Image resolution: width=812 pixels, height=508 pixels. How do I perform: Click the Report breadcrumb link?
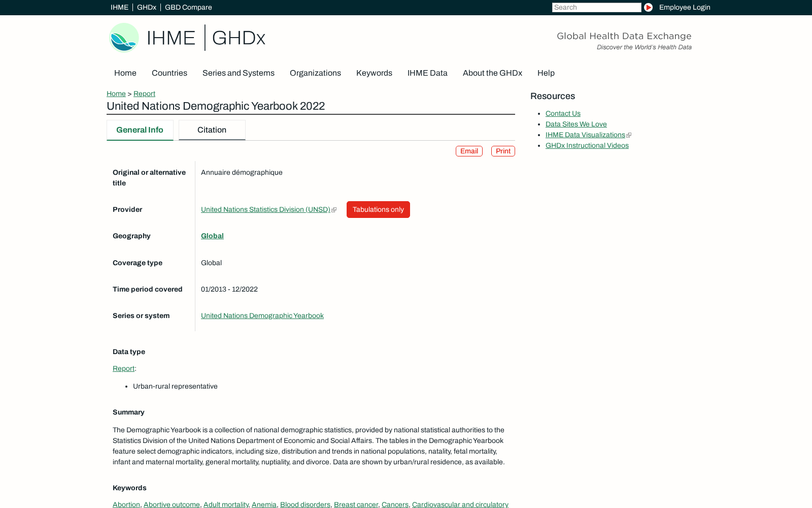click(144, 94)
